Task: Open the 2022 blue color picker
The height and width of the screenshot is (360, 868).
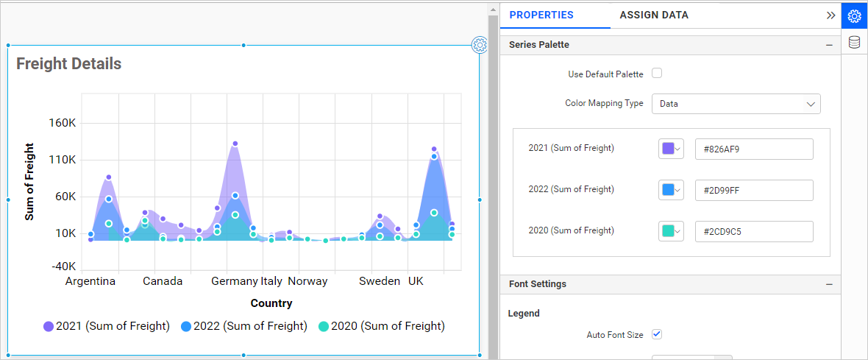Action: pyautogui.click(x=671, y=190)
